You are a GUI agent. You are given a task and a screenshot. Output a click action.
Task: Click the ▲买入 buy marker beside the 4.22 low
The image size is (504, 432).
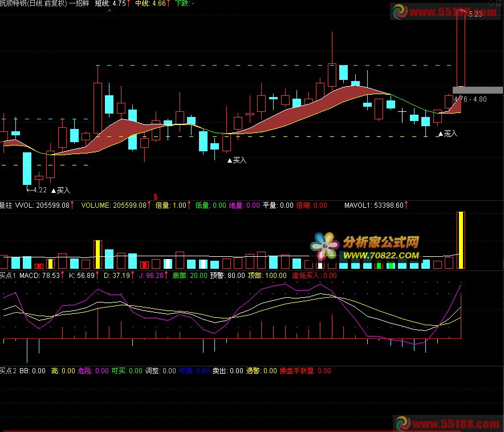(60, 191)
